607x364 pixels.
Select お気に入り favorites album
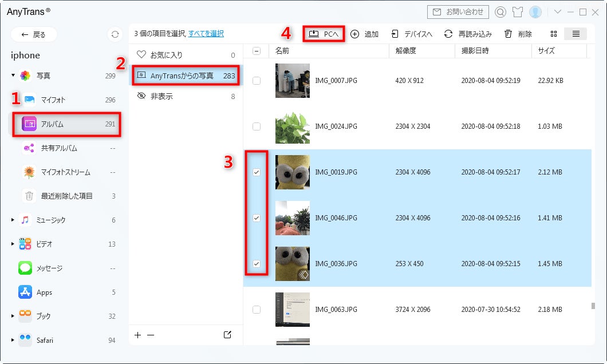click(186, 55)
